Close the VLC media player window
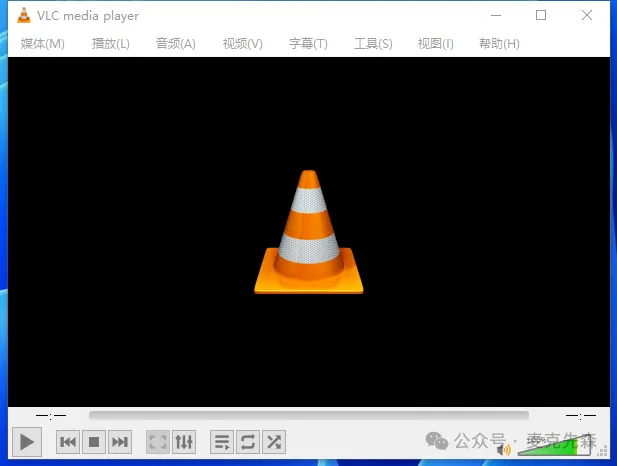 [587, 15]
